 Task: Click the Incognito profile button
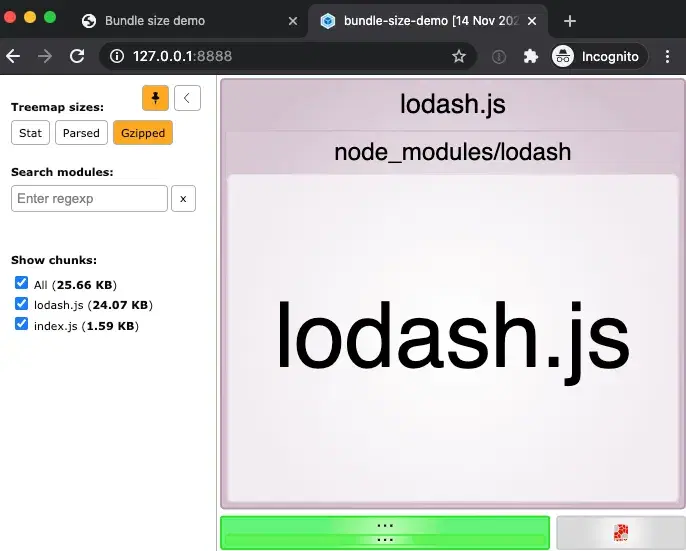click(x=599, y=56)
